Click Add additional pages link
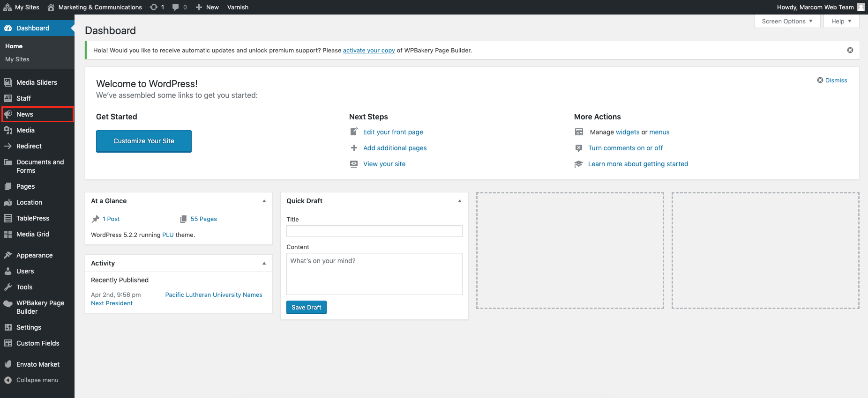The image size is (868, 398). pos(395,148)
